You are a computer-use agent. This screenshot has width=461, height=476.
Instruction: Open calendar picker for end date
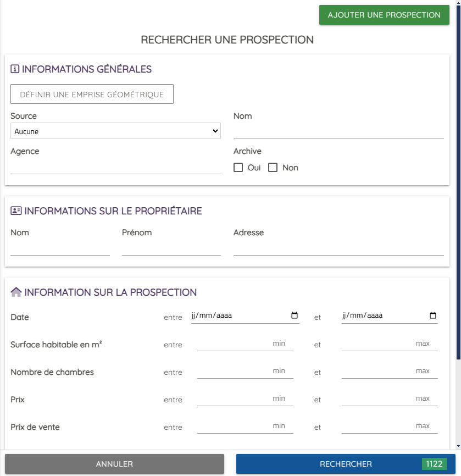(x=433, y=315)
